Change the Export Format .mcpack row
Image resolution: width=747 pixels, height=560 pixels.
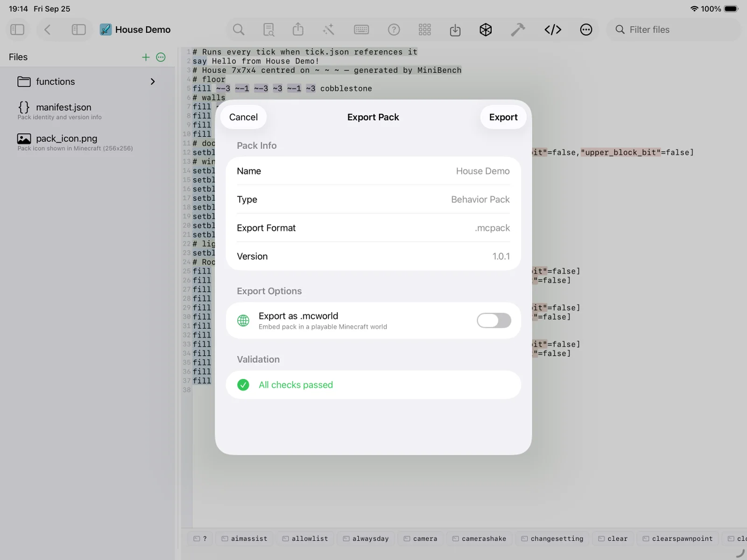pyautogui.click(x=373, y=228)
